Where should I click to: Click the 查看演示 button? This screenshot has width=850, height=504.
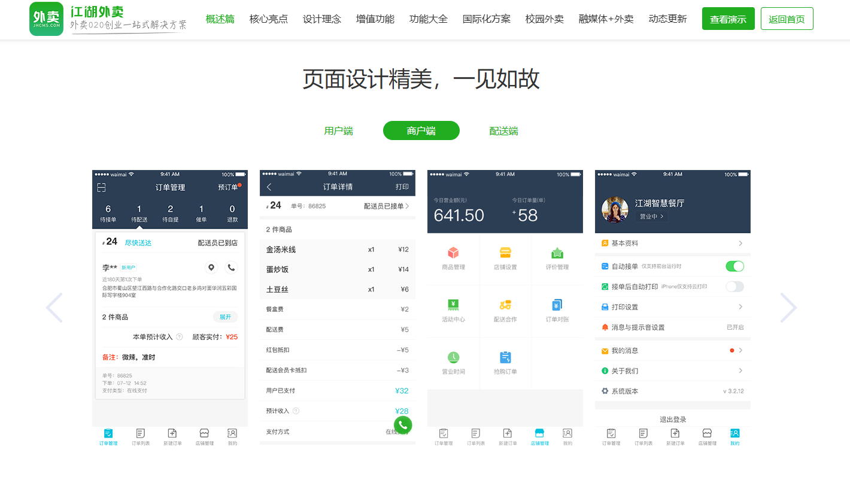pos(728,19)
